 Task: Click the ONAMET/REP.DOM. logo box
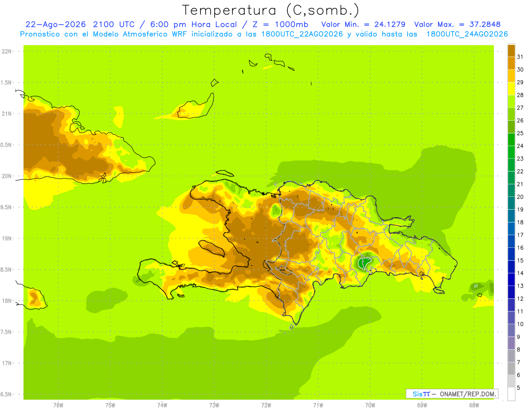[452, 394]
